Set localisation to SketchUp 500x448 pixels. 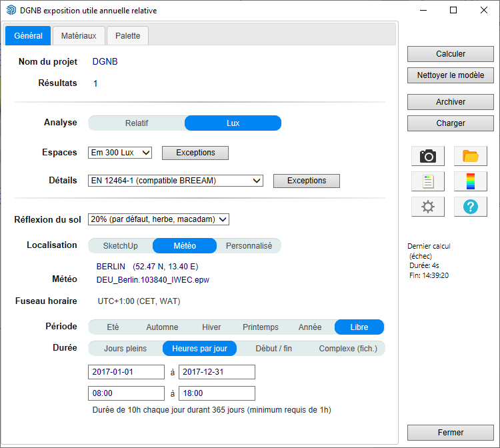(120, 246)
